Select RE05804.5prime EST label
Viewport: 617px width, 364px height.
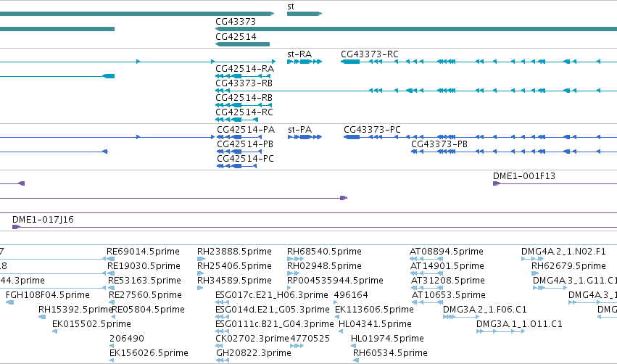[x=149, y=310]
